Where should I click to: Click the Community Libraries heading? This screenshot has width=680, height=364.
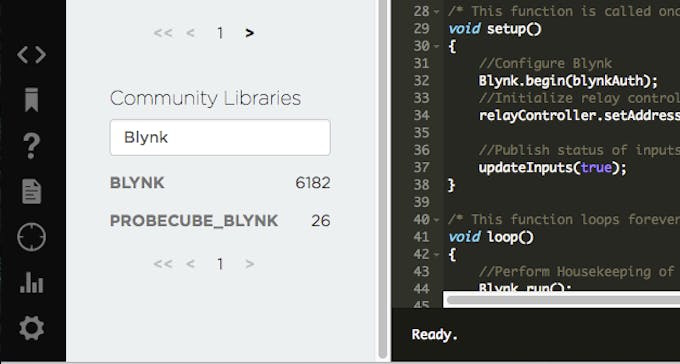tap(206, 98)
